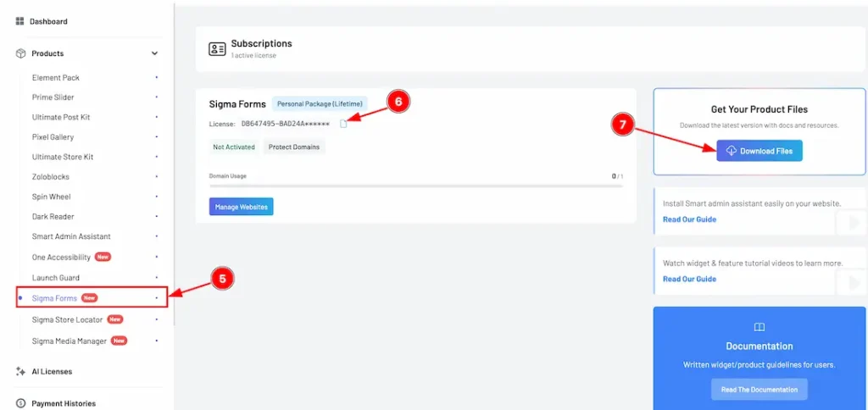
Task: Click the Domain Usage progress bar
Action: [x=415, y=186]
